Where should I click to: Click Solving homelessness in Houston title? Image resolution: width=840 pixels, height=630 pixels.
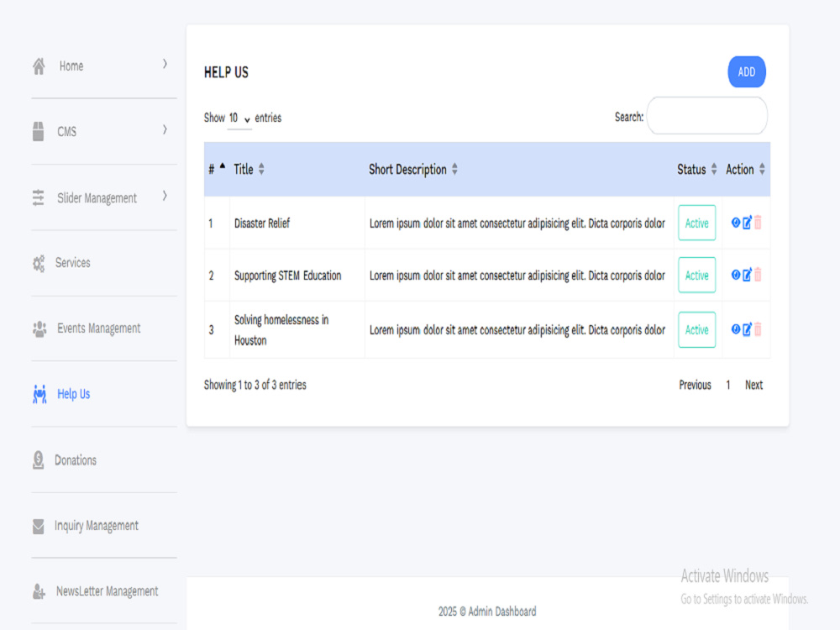(281, 330)
